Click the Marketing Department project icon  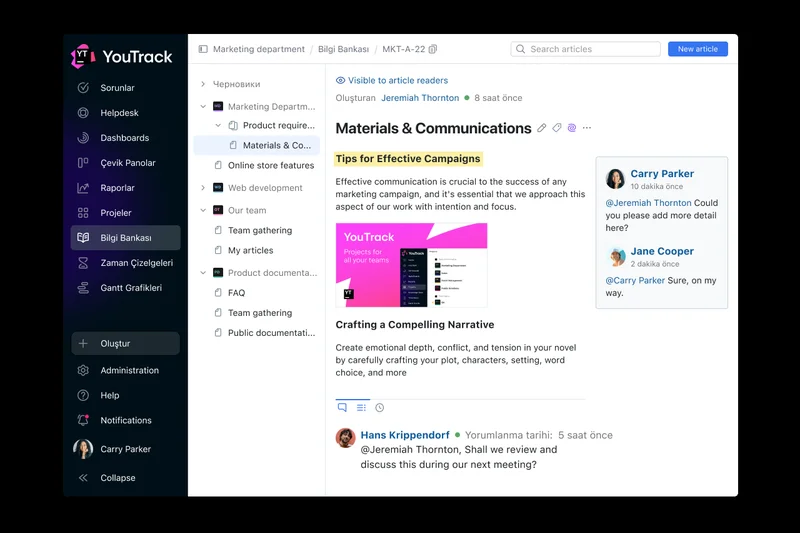218,106
